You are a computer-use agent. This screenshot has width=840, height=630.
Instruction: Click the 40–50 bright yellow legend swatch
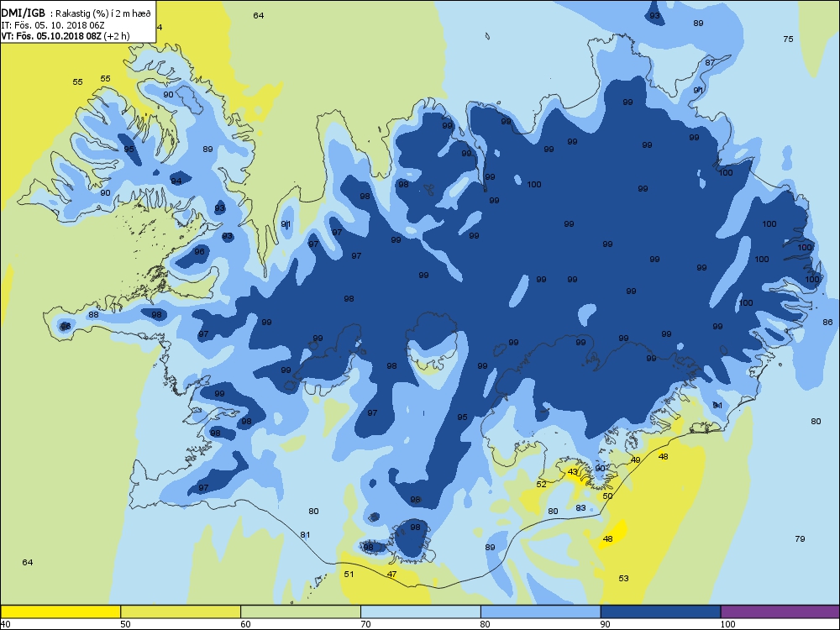tap(60, 612)
